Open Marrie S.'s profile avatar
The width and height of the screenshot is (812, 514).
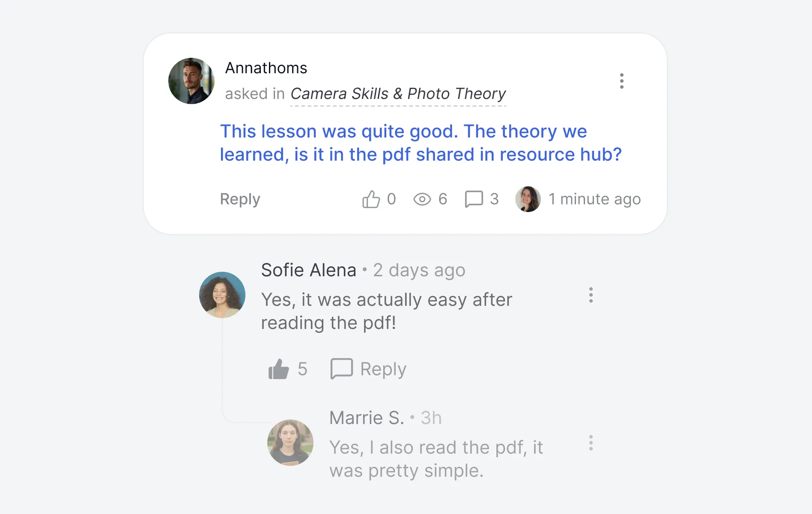tap(290, 442)
